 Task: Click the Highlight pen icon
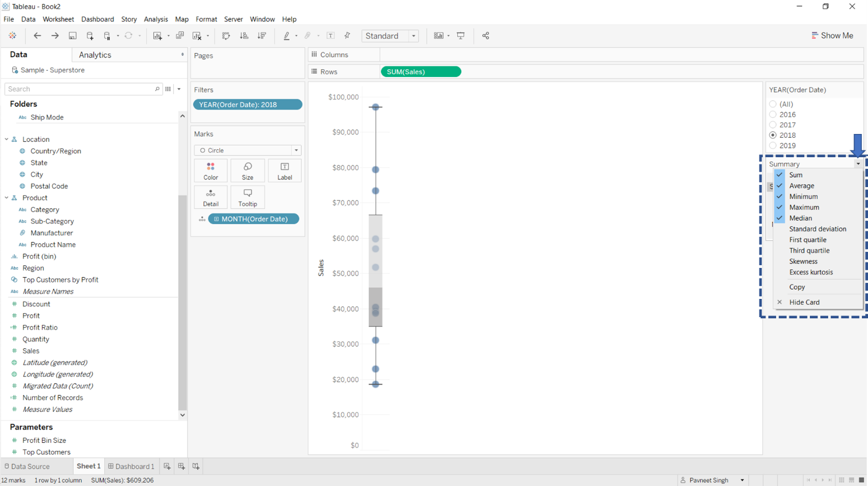click(286, 35)
